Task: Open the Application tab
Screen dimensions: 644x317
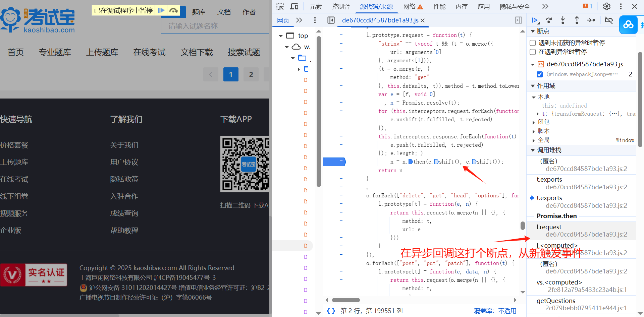Action: [484, 6]
